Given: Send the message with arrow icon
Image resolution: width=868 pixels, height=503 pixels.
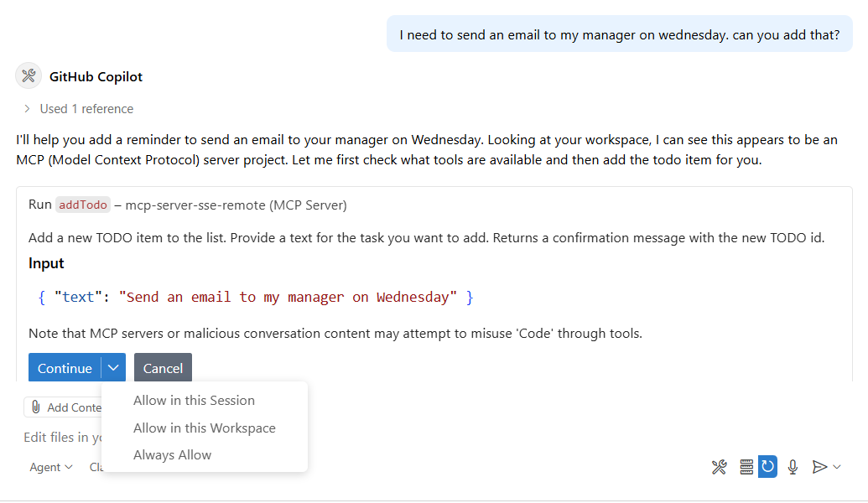Looking at the screenshot, I should coord(819,467).
